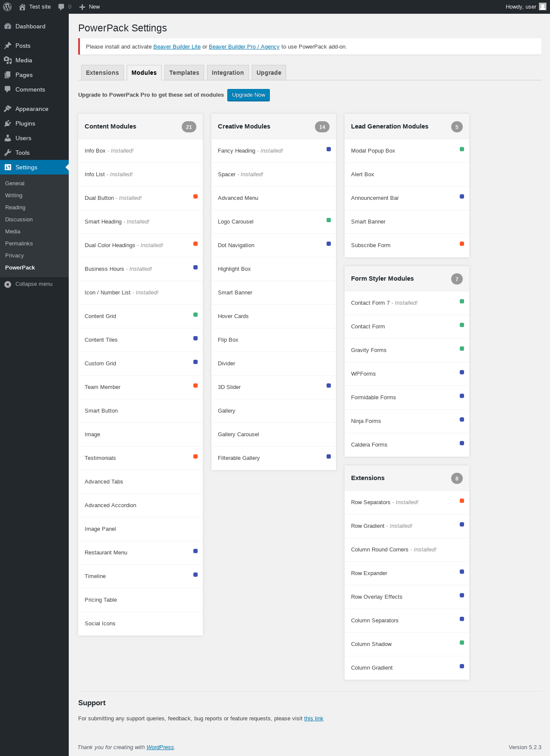550x756 pixels.
Task: Click the home icon beside Test site
Action: click(x=22, y=7)
